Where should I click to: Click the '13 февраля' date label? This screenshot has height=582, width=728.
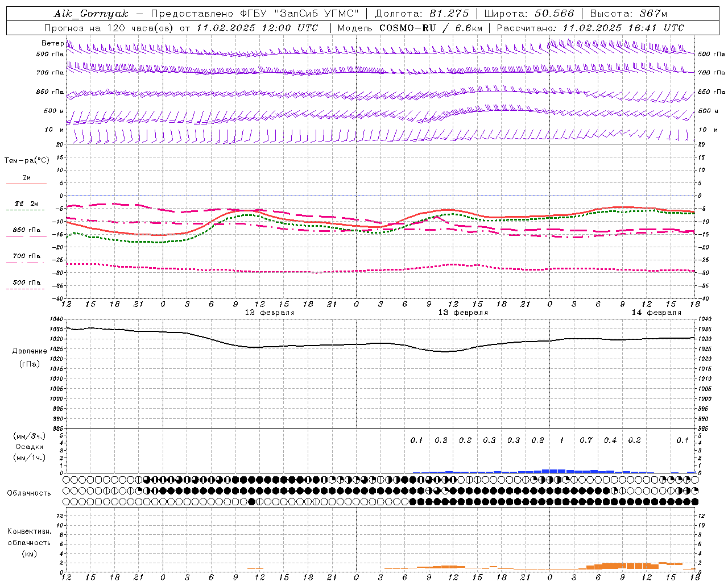coord(463,313)
